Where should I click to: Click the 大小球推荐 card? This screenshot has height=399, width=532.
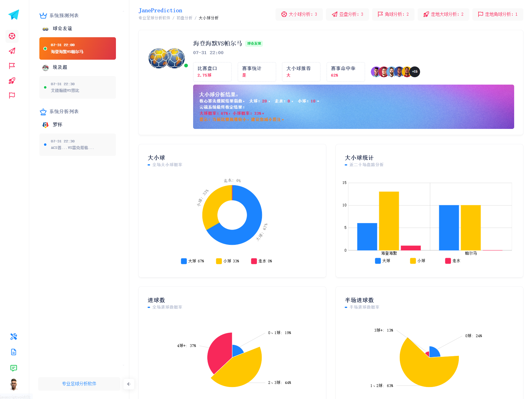[x=301, y=72]
